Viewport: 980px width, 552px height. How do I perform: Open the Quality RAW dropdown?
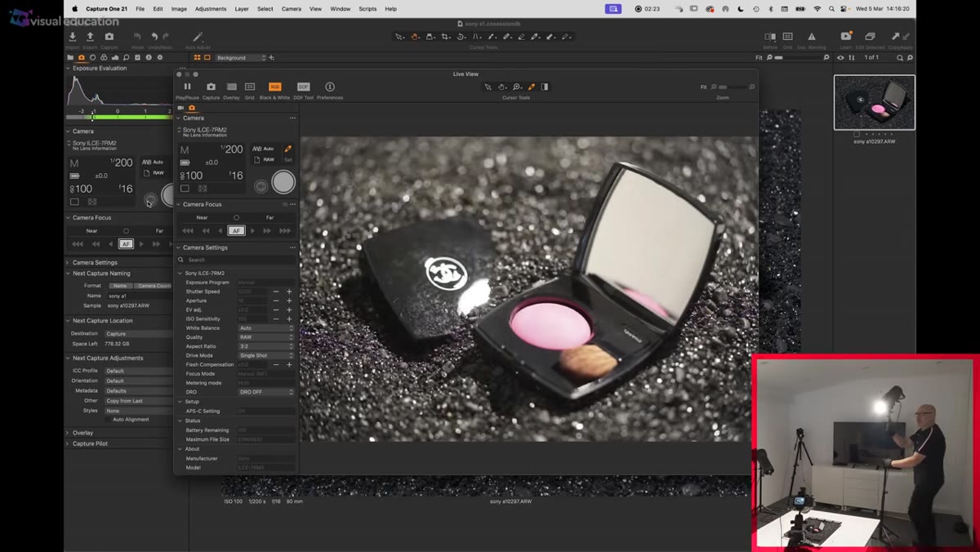265,336
